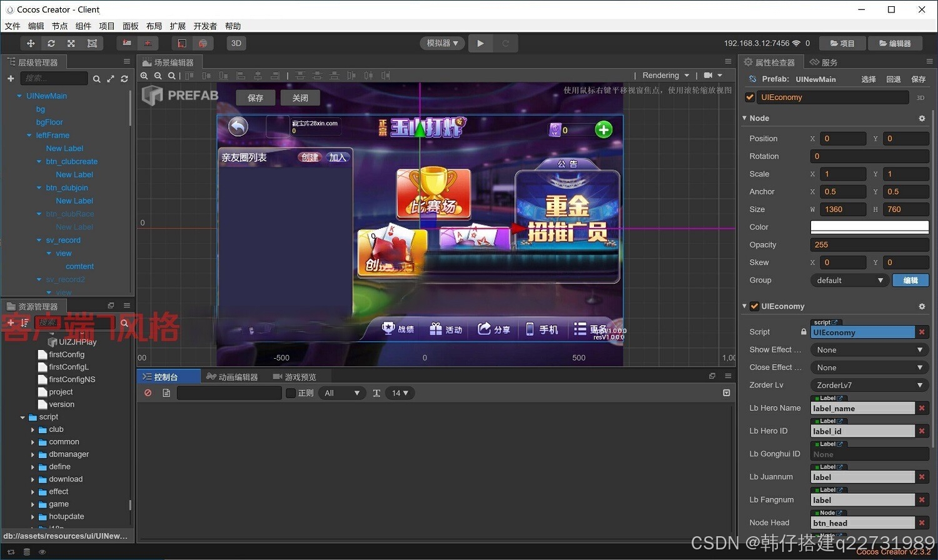938x560 pixels.
Task: Open the scene editor panel menu
Action: 728,61
